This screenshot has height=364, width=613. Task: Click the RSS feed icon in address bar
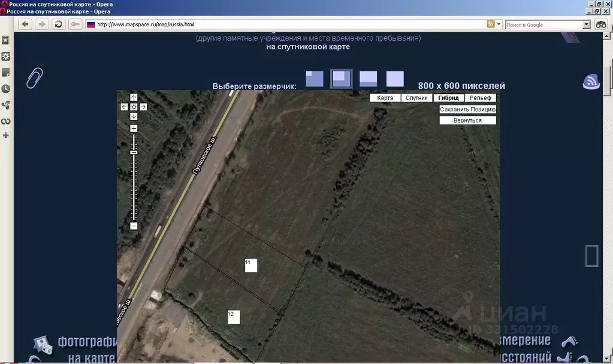point(491,24)
